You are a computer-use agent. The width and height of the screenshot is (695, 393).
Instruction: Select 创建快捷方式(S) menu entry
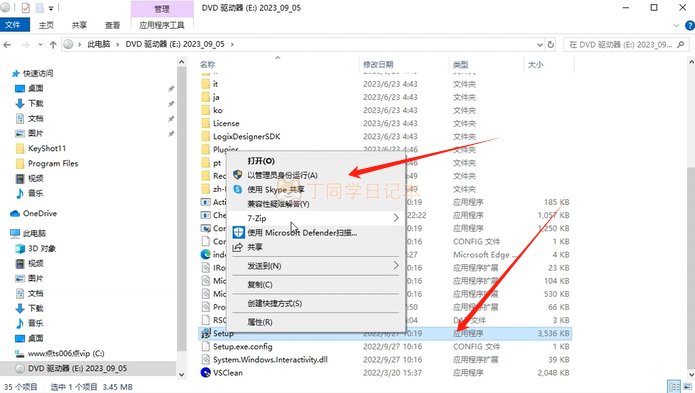pos(316,304)
